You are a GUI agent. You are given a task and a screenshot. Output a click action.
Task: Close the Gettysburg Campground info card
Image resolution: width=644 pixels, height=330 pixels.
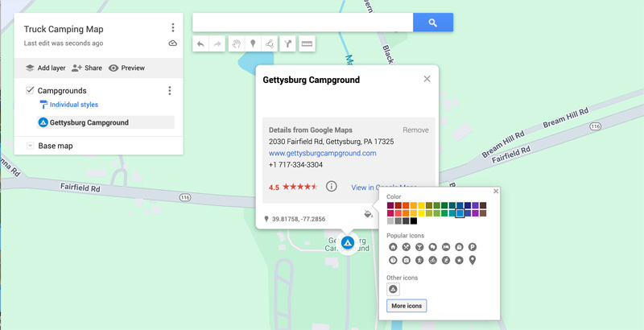(x=427, y=79)
